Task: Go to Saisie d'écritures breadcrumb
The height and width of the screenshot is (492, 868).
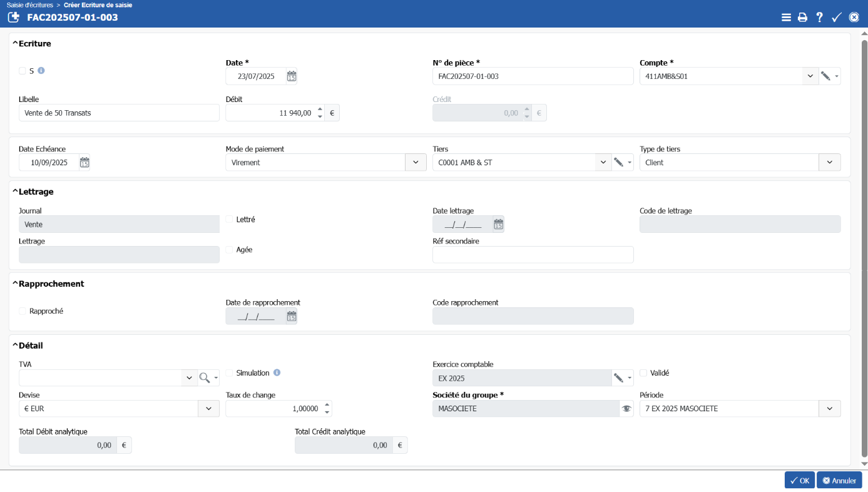Action: (29, 5)
